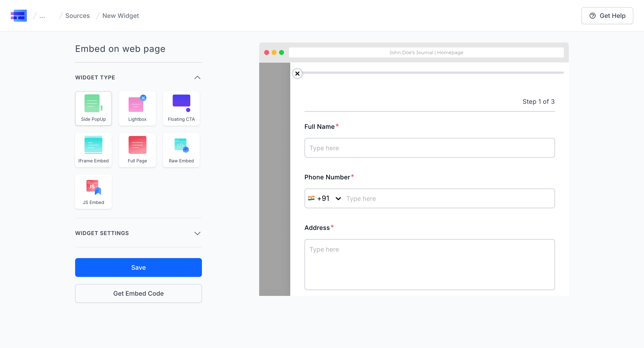This screenshot has width=644, height=348.
Task: Click Get Embed Code button
Action: [x=138, y=293]
